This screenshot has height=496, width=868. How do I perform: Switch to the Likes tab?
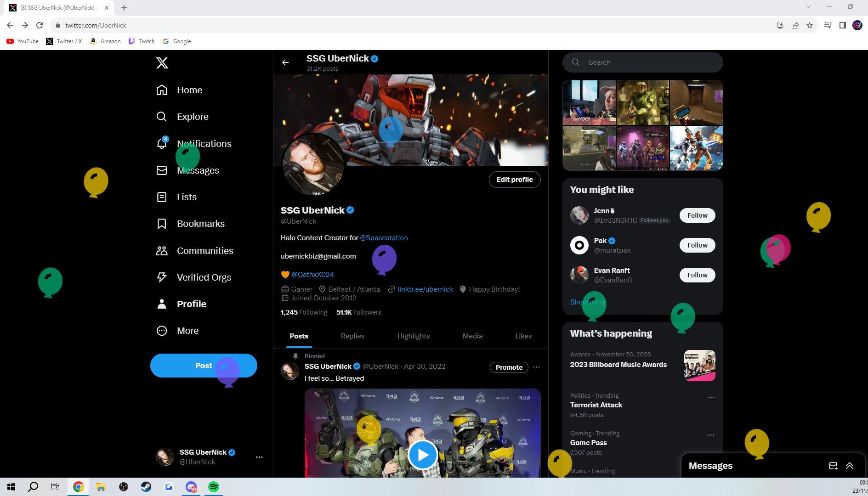(x=523, y=336)
